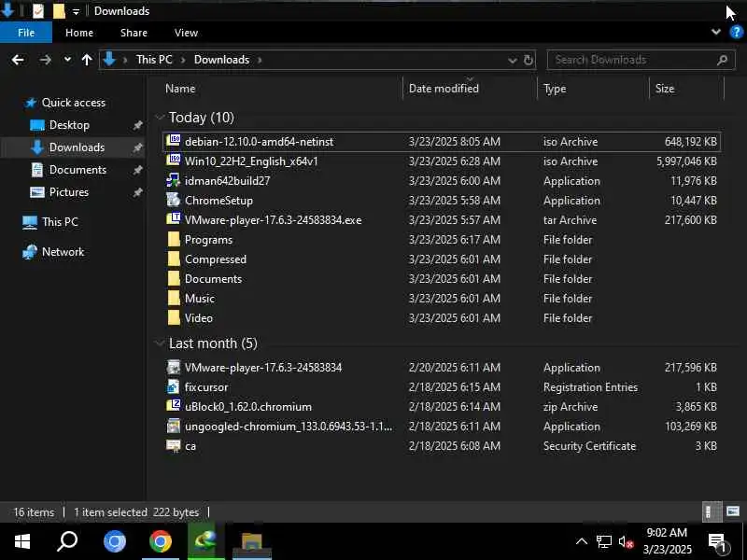Switch to details view layout icon
Image resolution: width=747 pixels, height=560 pixels.
(712, 511)
